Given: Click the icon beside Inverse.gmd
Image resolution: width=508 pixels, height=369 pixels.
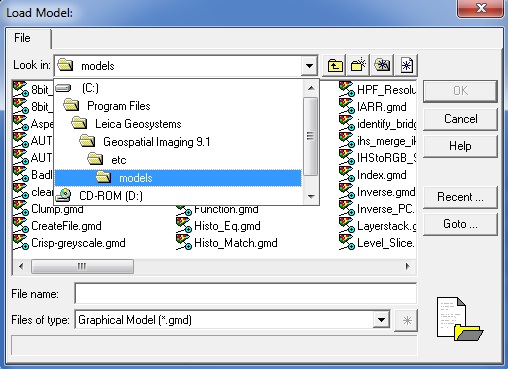Looking at the screenshot, I should (347, 191).
